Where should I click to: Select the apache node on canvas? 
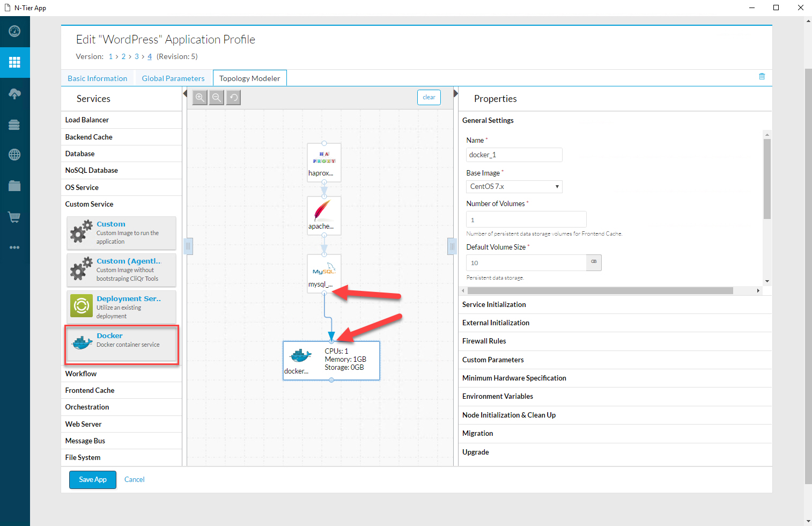point(324,215)
